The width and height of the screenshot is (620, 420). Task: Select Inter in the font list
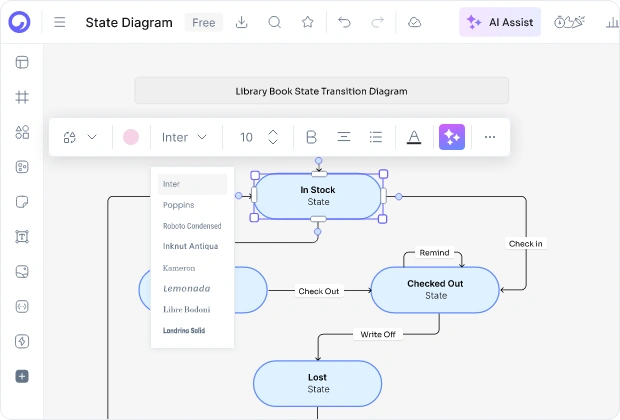click(193, 184)
